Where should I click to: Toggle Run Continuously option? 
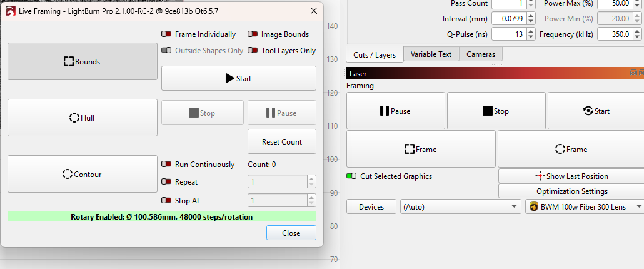[166, 165]
